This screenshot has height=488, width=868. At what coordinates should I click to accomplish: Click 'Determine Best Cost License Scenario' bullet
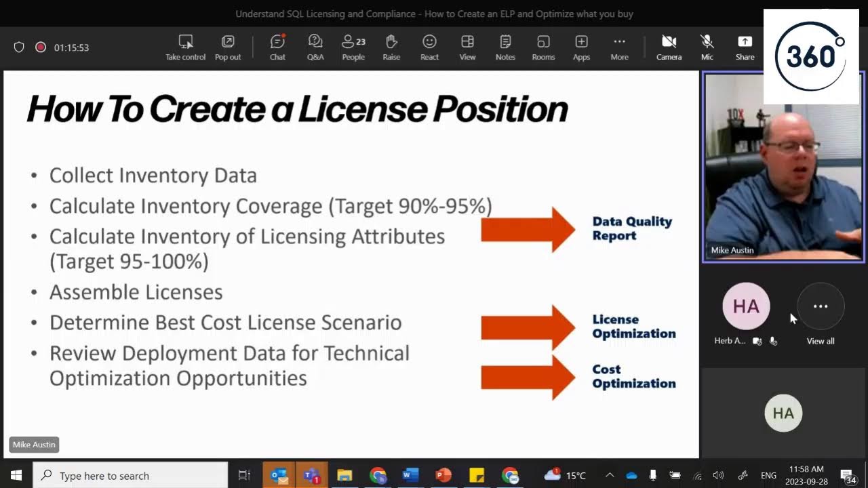click(226, 323)
